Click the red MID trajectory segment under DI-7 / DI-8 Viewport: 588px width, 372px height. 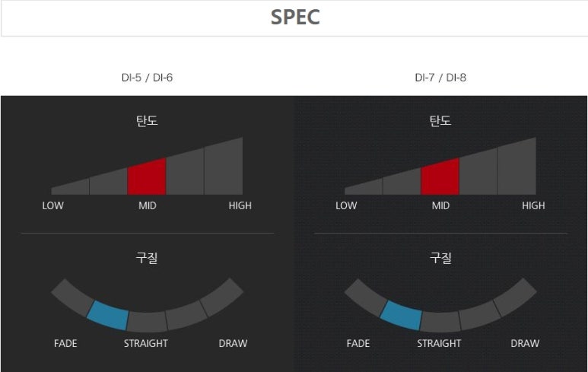[x=440, y=178]
